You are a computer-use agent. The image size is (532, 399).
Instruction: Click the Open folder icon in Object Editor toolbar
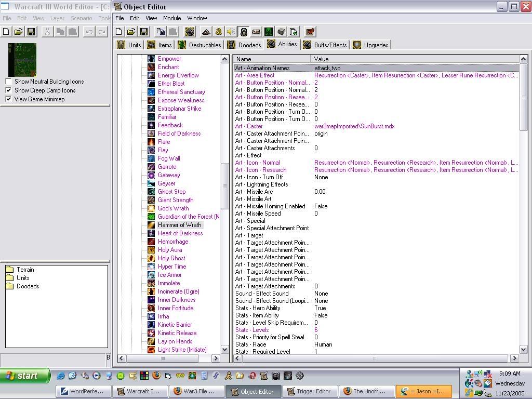point(131,32)
